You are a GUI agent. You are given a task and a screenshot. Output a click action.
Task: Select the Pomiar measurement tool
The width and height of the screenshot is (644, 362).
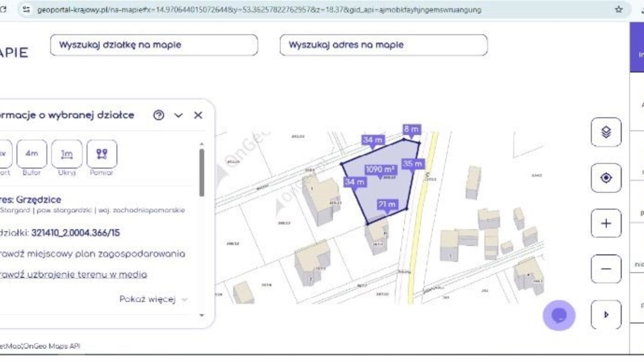click(x=102, y=154)
